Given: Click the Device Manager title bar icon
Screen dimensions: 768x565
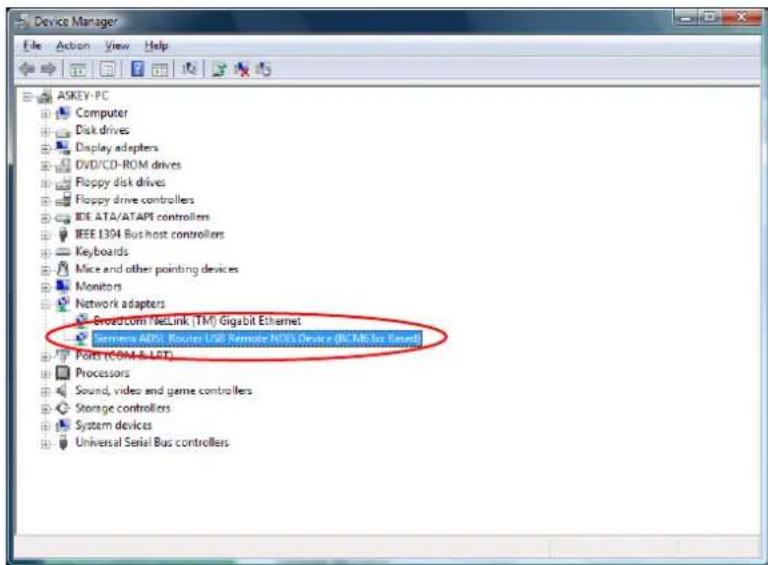Looking at the screenshot, I should [x=22, y=22].
